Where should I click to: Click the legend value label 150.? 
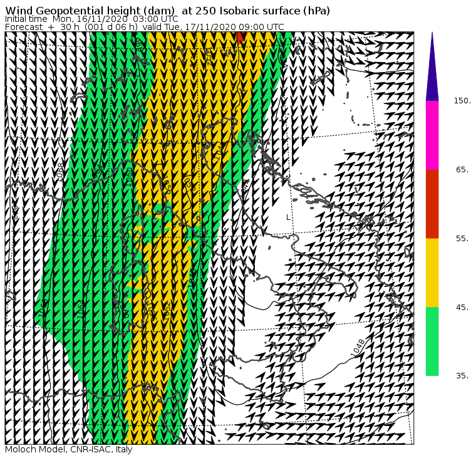coord(462,101)
